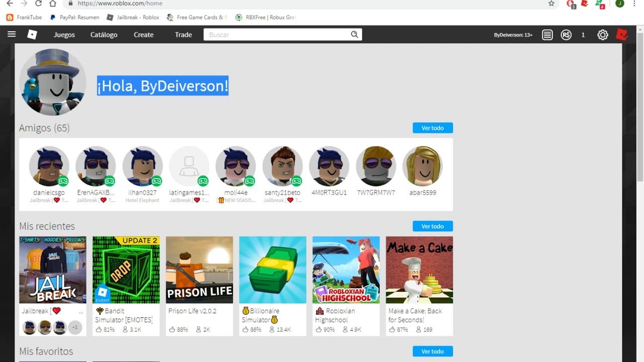Click Ver todo for Amigos
This screenshot has height=362, width=644.
433,128
